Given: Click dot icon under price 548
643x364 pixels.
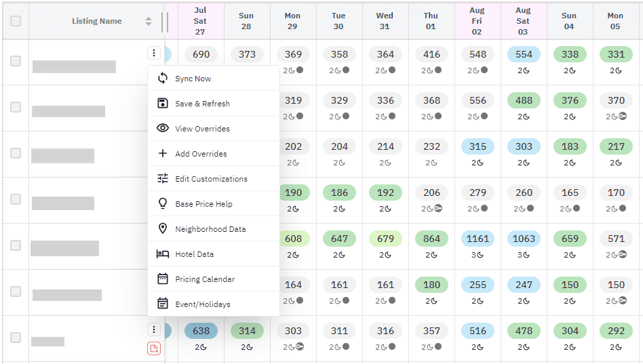Looking at the screenshot, I should tap(484, 70).
